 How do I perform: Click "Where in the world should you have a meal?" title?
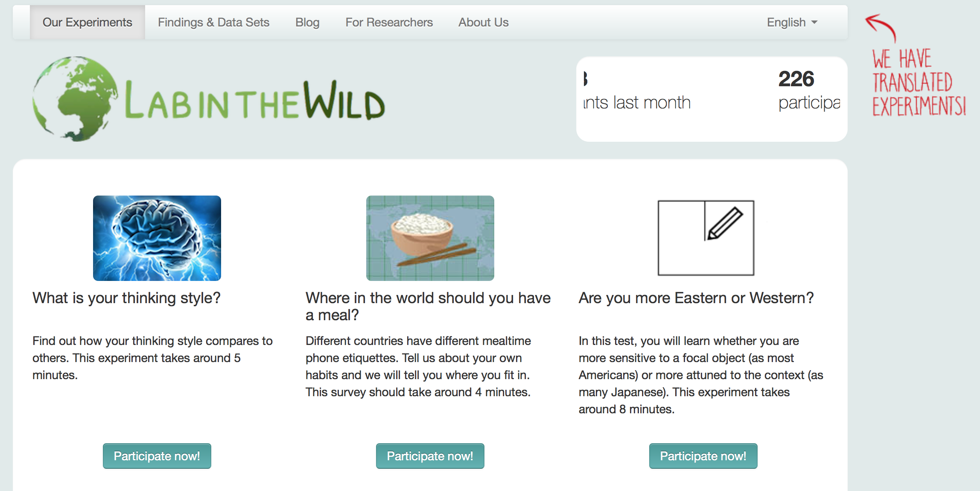pyautogui.click(x=428, y=306)
